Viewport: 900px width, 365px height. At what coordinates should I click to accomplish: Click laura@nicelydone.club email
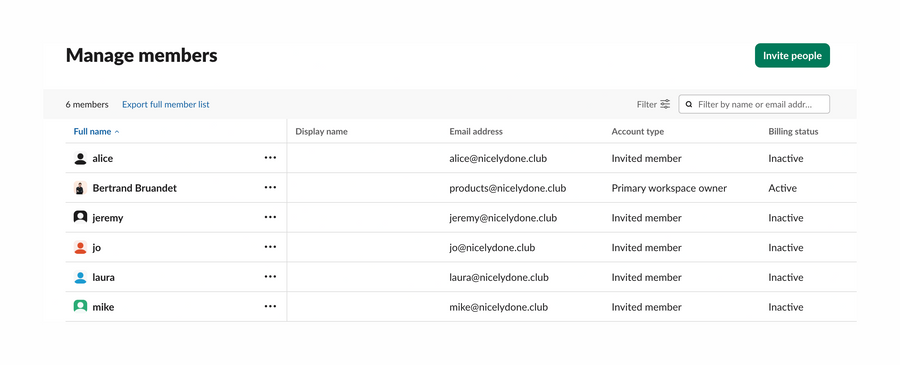[499, 278]
